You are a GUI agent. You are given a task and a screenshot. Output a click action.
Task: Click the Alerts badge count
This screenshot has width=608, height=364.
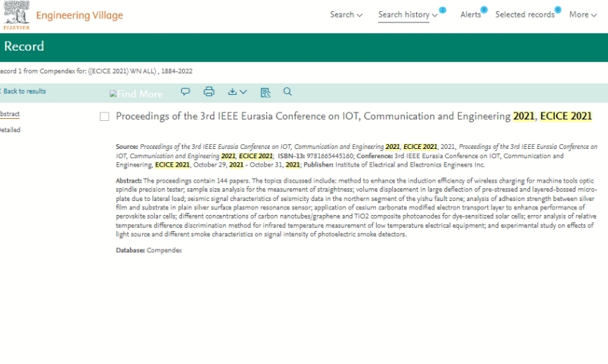[484, 10]
